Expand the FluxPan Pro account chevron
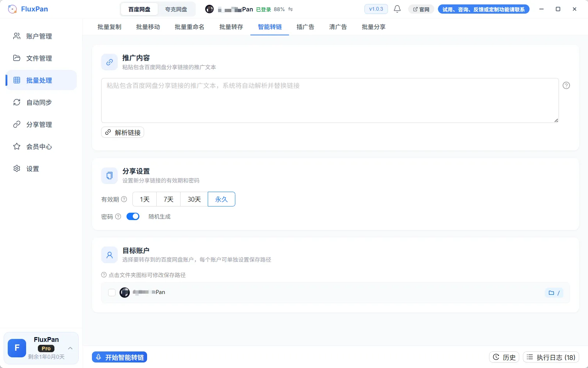The image size is (588, 368). 70,348
